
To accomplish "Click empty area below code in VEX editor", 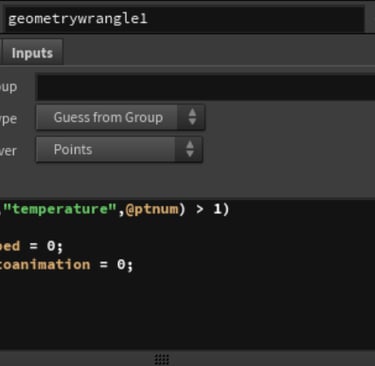I will [187, 310].
